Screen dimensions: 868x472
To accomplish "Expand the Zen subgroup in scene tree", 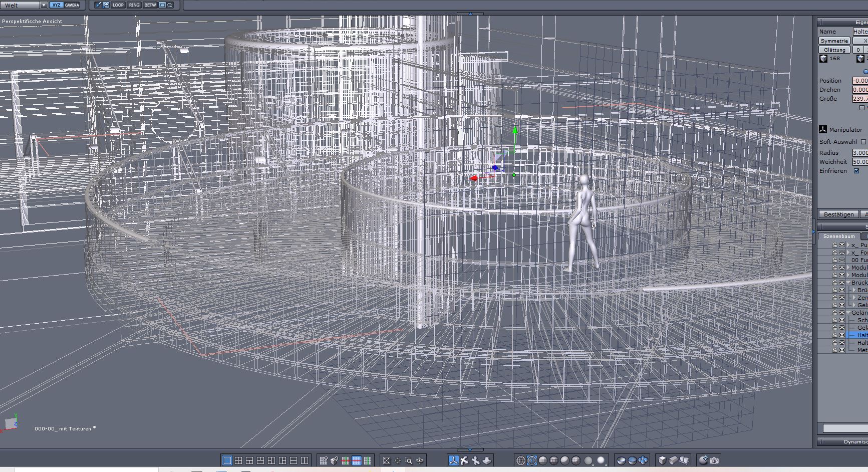I will [x=854, y=298].
